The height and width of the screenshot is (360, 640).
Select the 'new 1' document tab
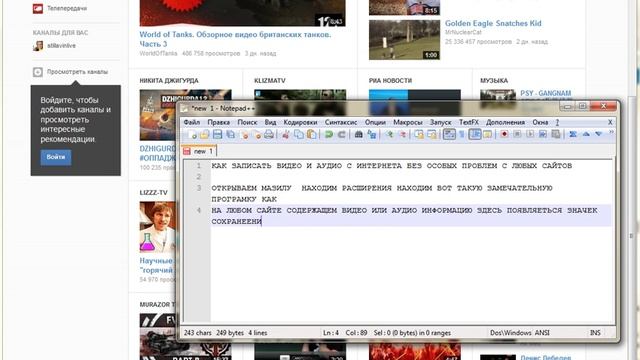(x=199, y=151)
